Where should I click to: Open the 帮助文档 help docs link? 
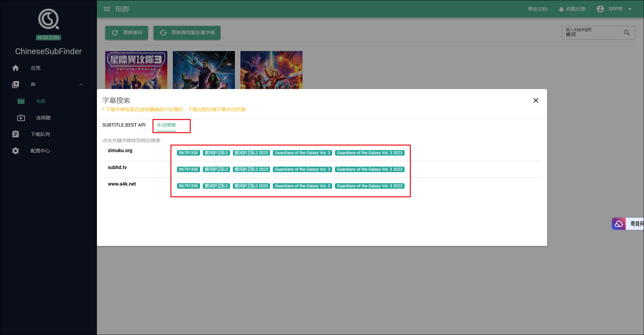click(537, 9)
